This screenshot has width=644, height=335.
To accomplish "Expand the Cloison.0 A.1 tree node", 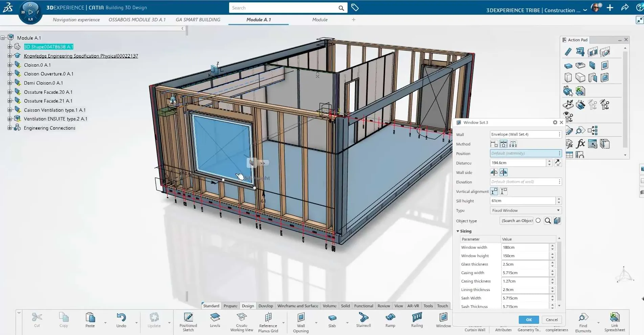I will (x=10, y=65).
